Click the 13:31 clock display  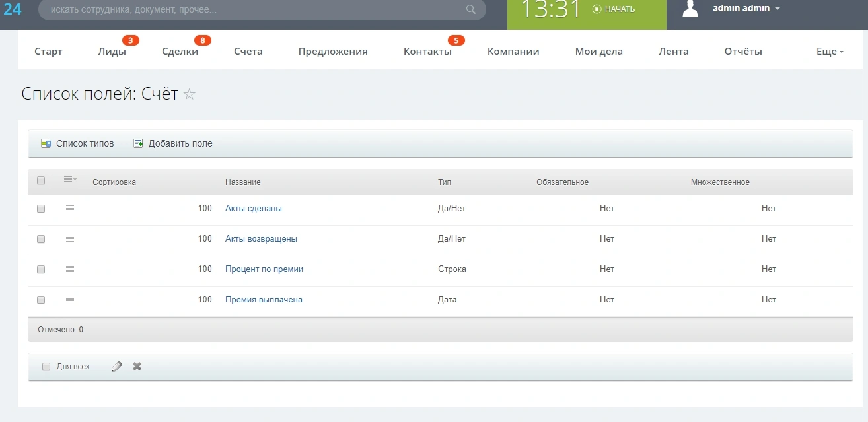tap(550, 9)
